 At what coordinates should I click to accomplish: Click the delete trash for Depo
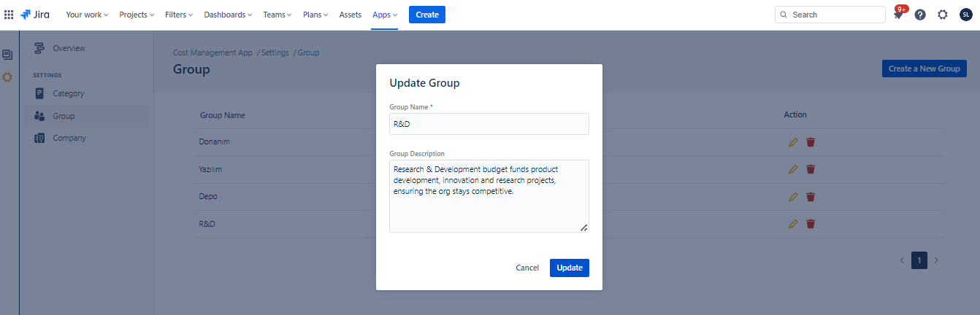811,197
